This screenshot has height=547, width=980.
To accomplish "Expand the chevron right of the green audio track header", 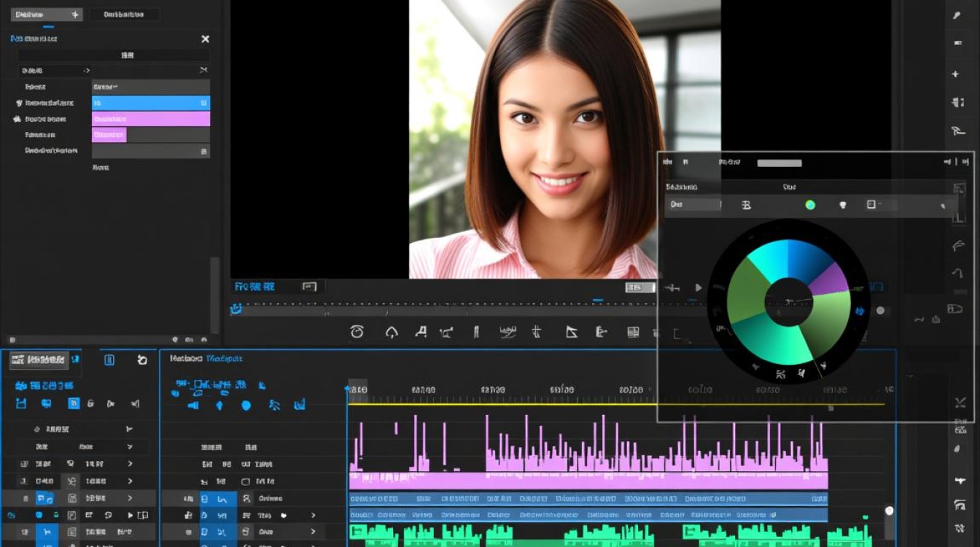I will click(314, 532).
